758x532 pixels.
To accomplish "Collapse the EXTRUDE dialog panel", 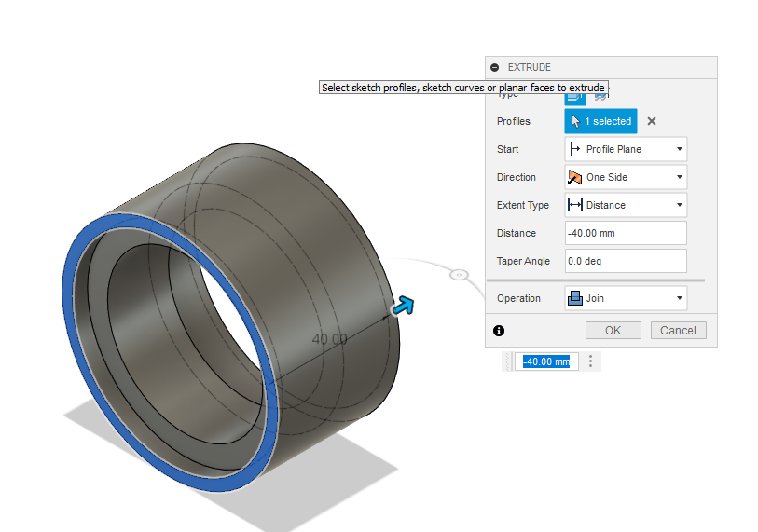I will pos(495,68).
